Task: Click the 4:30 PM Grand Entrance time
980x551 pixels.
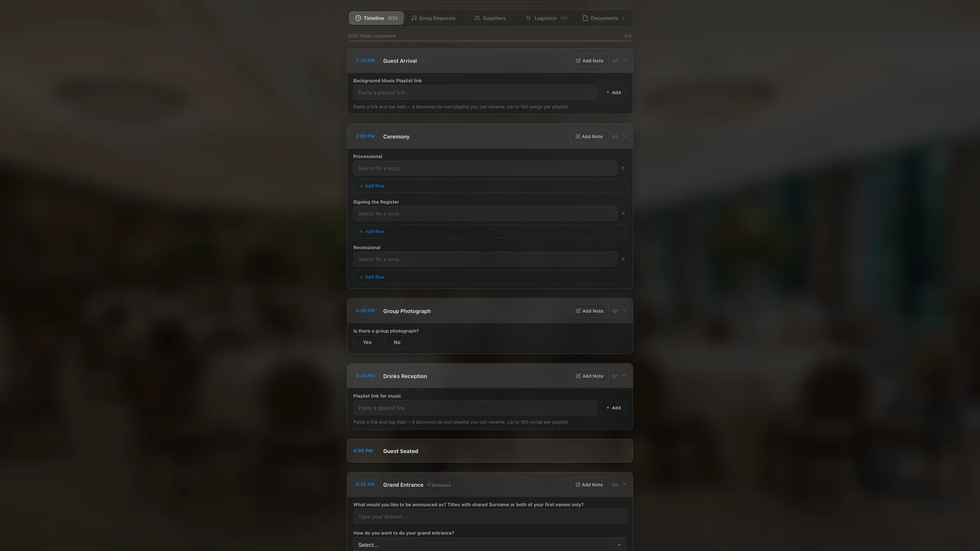Action: [365, 484]
